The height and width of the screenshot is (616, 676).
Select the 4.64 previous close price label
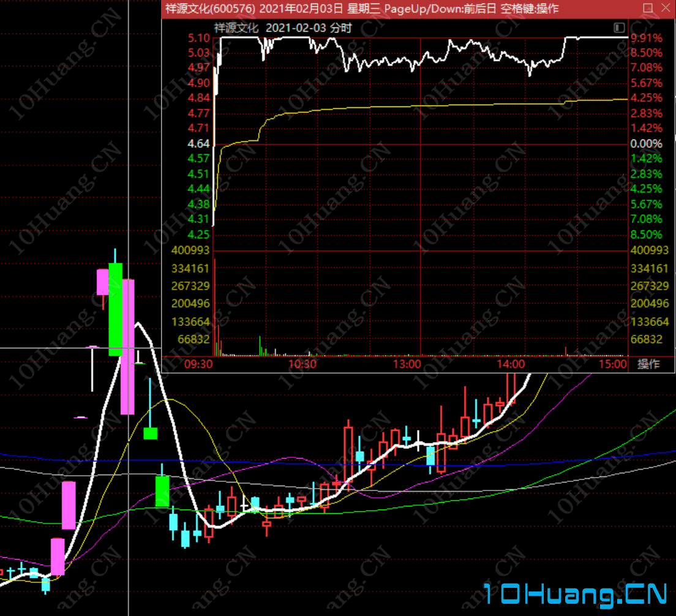click(199, 143)
